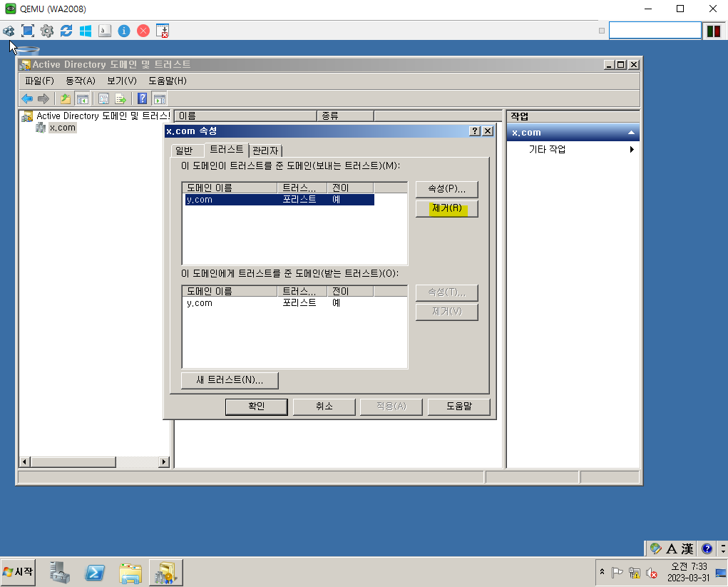Open the 도움말(H) menu
The width and height of the screenshot is (728, 587).
click(x=167, y=81)
